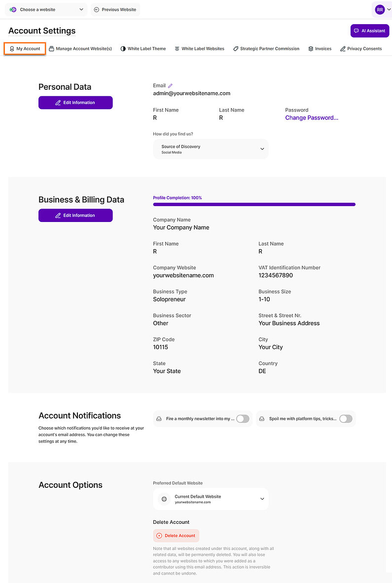Click Edit Information under Personal Data

tap(75, 103)
